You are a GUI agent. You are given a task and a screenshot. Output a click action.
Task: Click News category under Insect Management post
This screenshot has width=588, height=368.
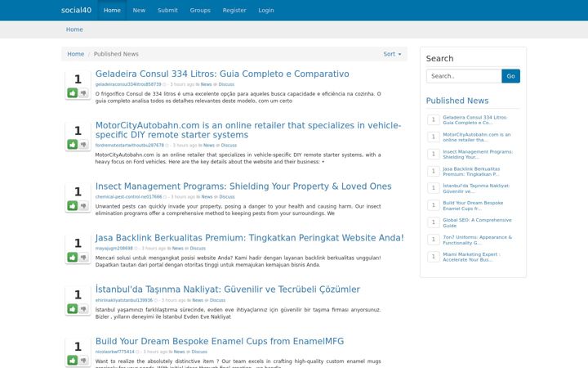tap(207, 197)
